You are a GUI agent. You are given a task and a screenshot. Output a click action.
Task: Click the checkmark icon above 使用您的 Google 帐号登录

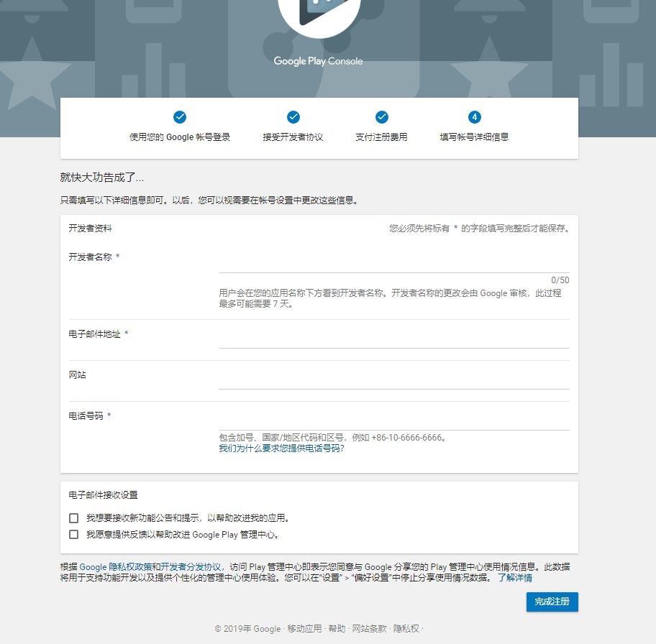coord(180,117)
